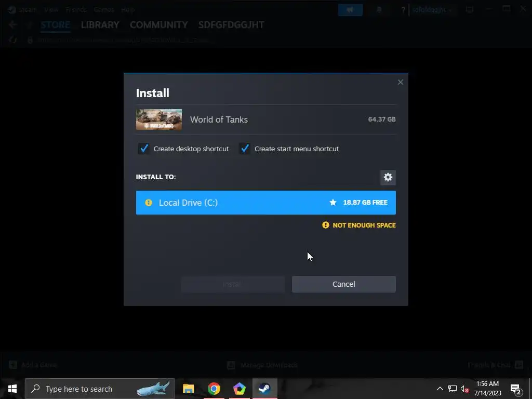Click the default-drive star icon
This screenshot has height=399, width=532.
(x=333, y=202)
